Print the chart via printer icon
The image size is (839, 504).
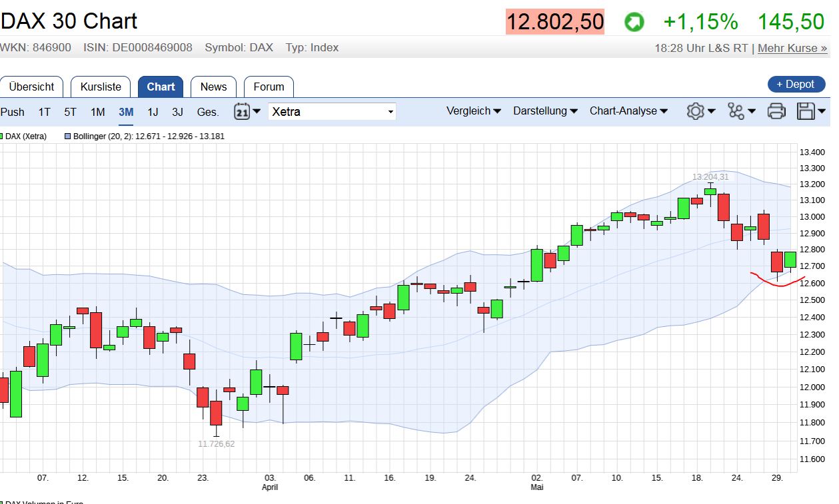(776, 111)
